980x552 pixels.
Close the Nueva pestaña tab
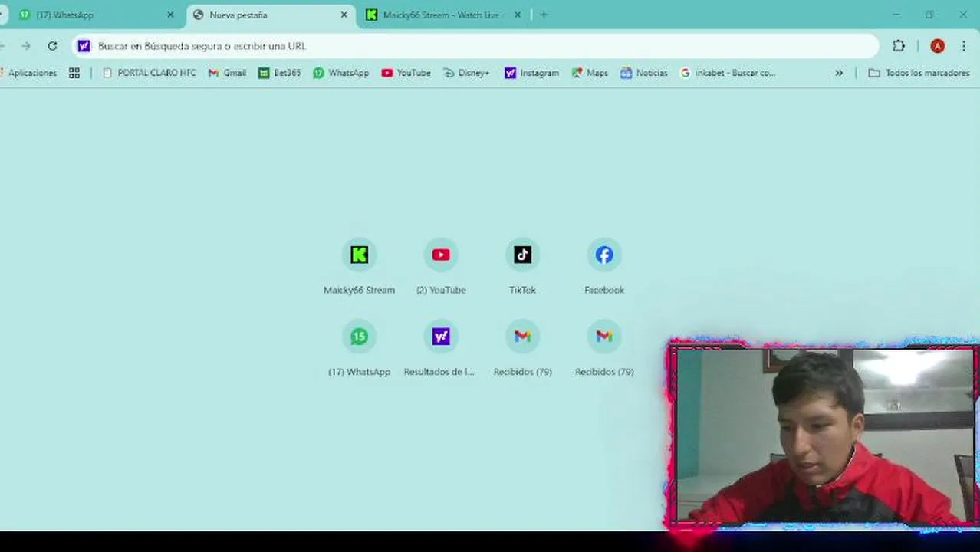344,15
